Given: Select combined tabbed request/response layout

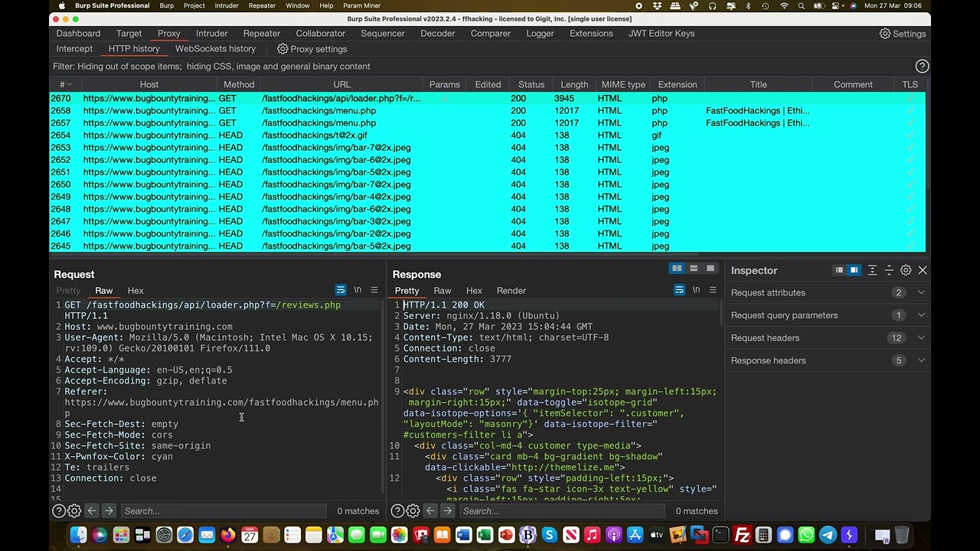Looking at the screenshot, I should pyautogui.click(x=710, y=269).
